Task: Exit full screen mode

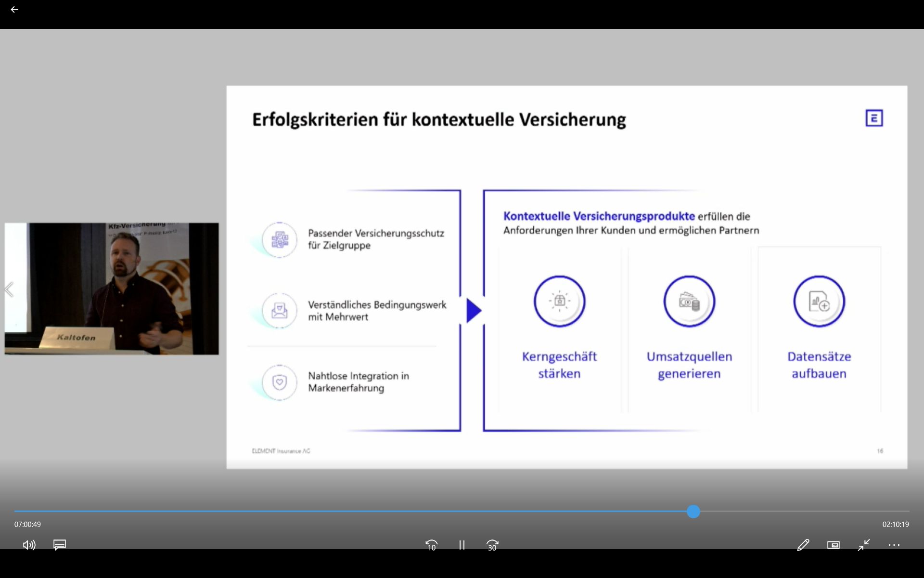Action: tap(864, 545)
